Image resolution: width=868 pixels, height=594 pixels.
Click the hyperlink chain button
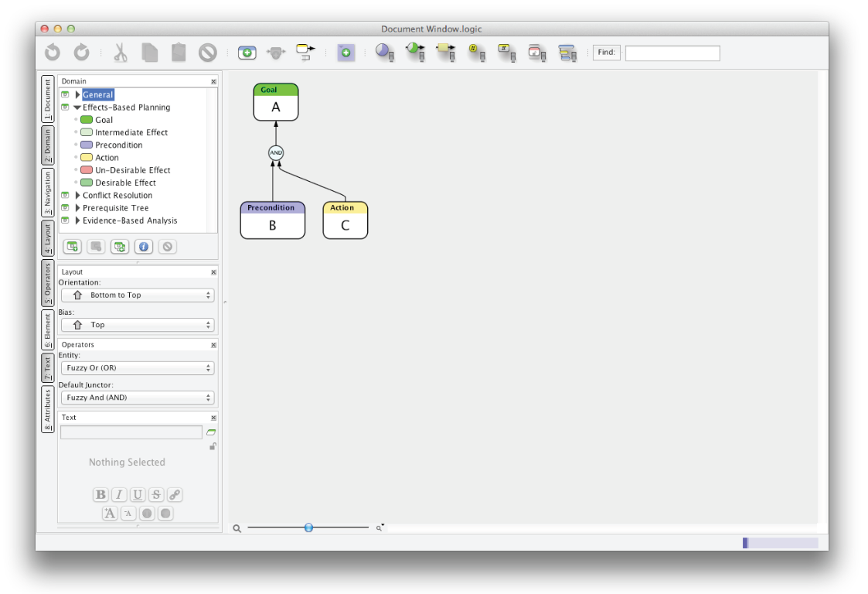[175, 495]
